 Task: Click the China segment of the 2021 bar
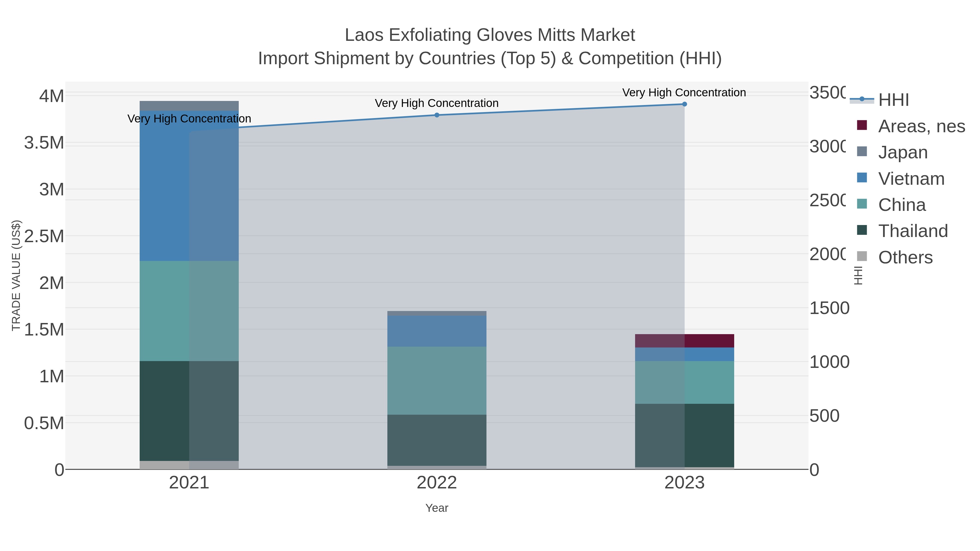click(x=189, y=311)
